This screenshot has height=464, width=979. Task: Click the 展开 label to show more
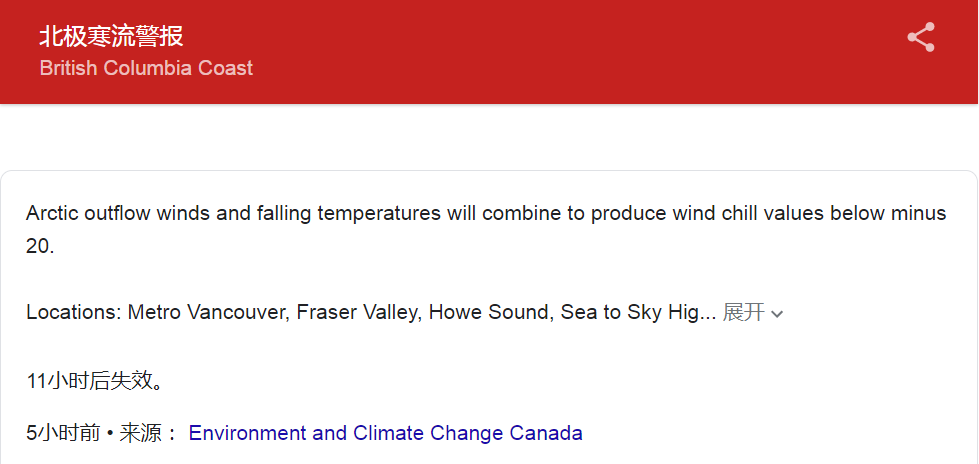(744, 312)
